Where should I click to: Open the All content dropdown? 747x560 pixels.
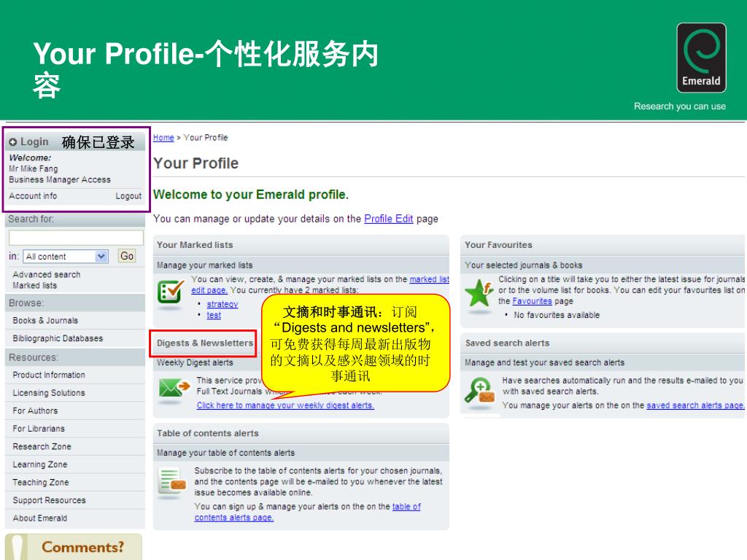tap(66, 256)
